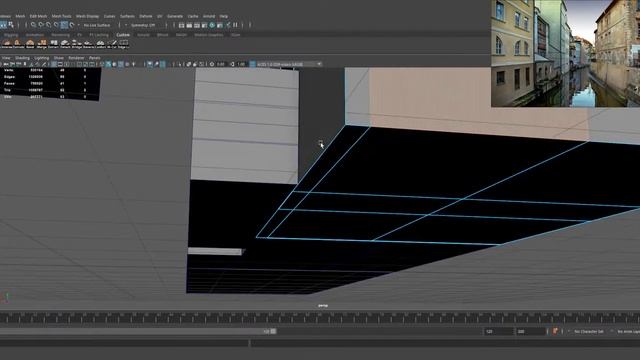Open the No Character Set dropdown

pos(588,332)
